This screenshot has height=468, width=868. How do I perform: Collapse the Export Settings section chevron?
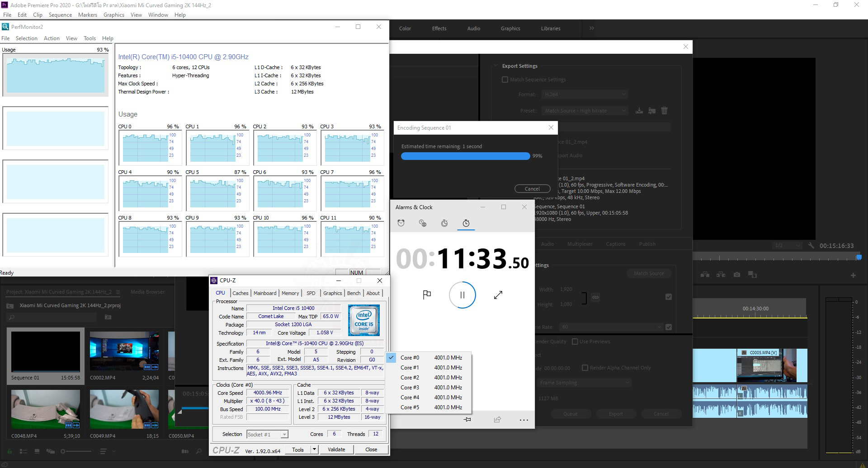point(496,66)
